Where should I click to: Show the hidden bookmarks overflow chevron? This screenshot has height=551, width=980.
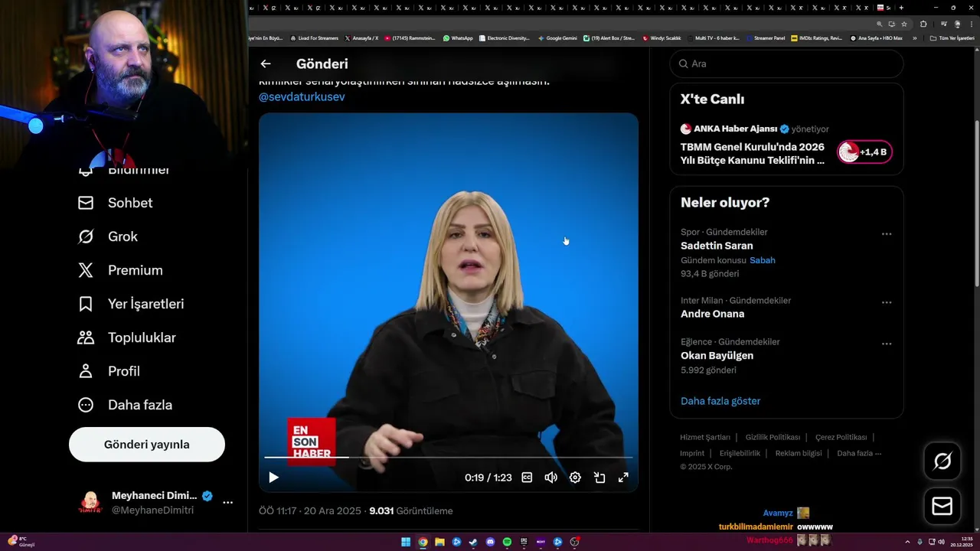(914, 38)
